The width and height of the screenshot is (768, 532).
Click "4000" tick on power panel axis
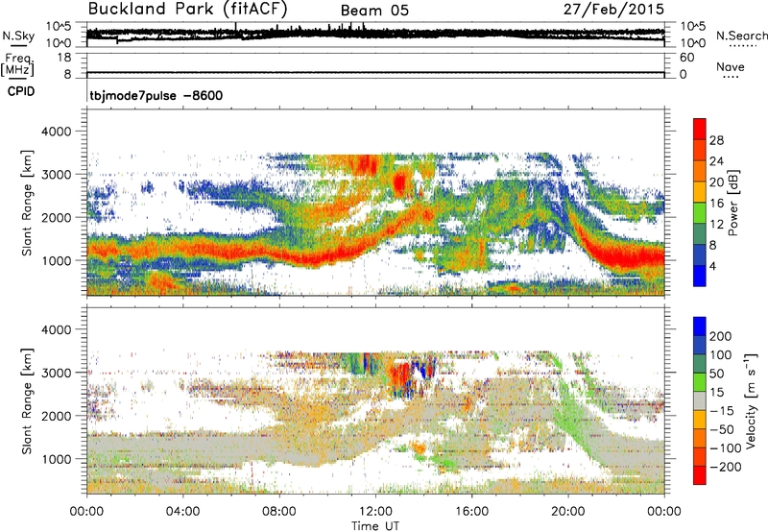[x=57, y=132]
